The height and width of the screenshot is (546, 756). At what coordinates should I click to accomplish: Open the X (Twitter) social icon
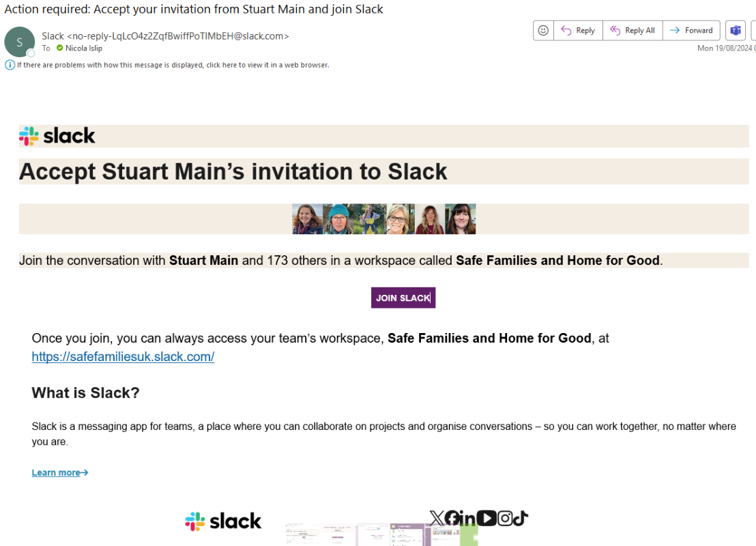pyautogui.click(x=437, y=519)
